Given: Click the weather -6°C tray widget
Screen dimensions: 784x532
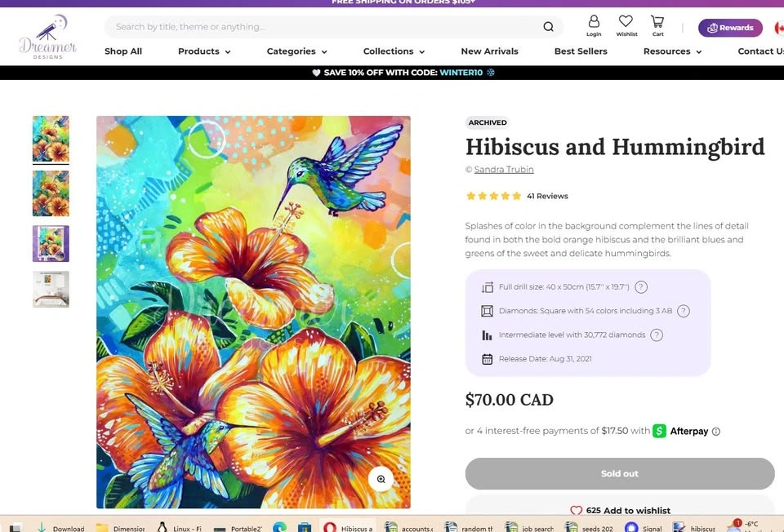Looking at the screenshot, I should pyautogui.click(x=743, y=525).
